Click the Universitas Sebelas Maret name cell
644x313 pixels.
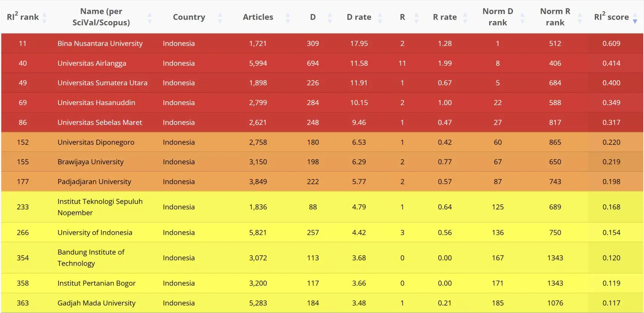point(100,123)
